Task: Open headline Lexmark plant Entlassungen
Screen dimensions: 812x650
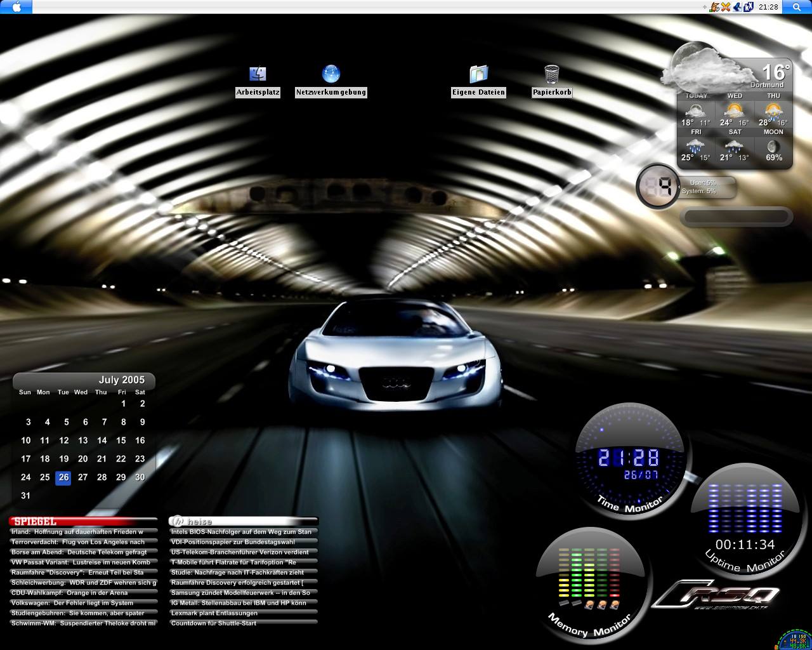Action: pos(243,613)
